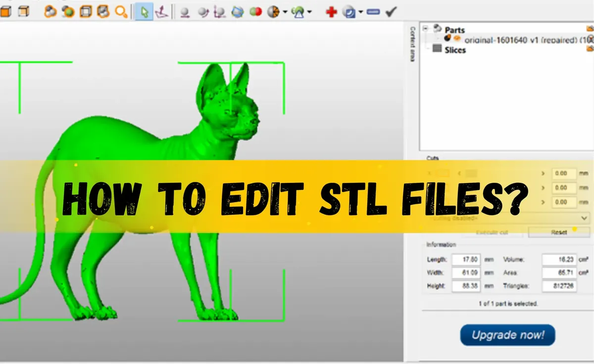
Task: Select the move part sphere icon
Action: 185,12
